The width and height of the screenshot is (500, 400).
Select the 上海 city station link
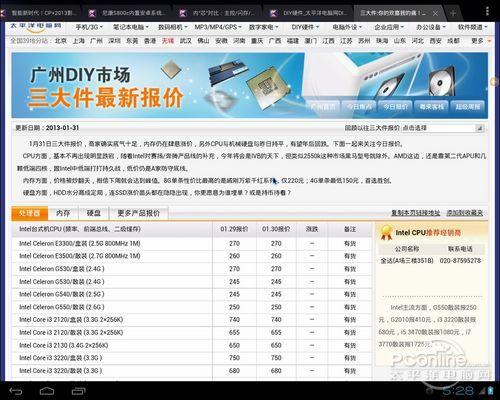coord(79,41)
